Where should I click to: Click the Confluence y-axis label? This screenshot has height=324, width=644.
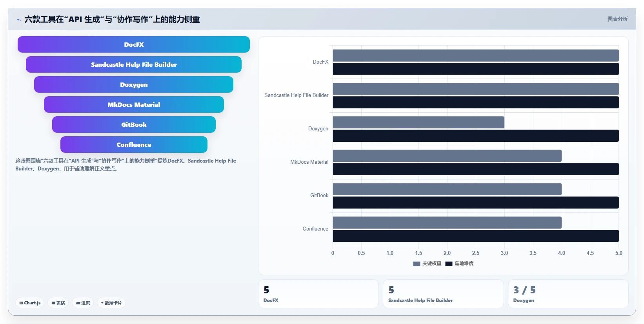[315, 229]
